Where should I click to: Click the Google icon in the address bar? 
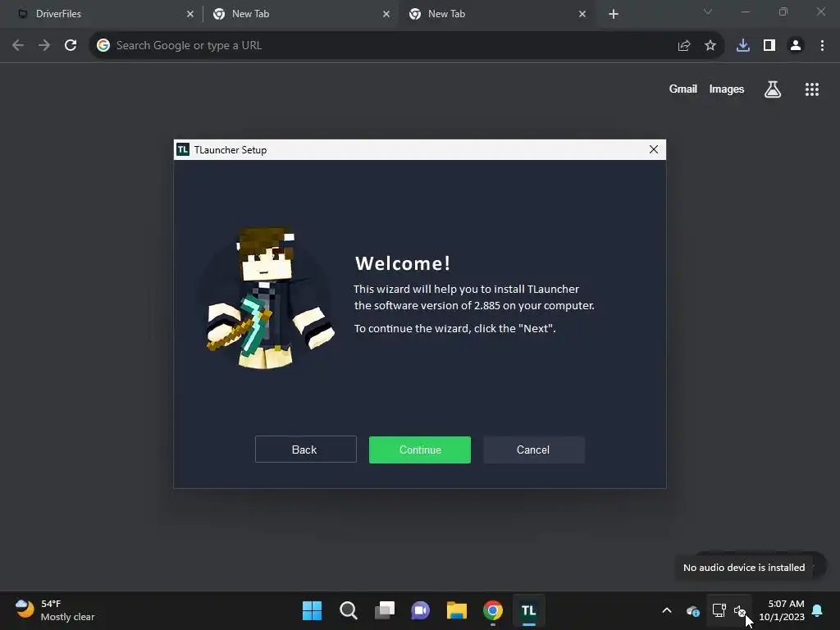tap(103, 46)
